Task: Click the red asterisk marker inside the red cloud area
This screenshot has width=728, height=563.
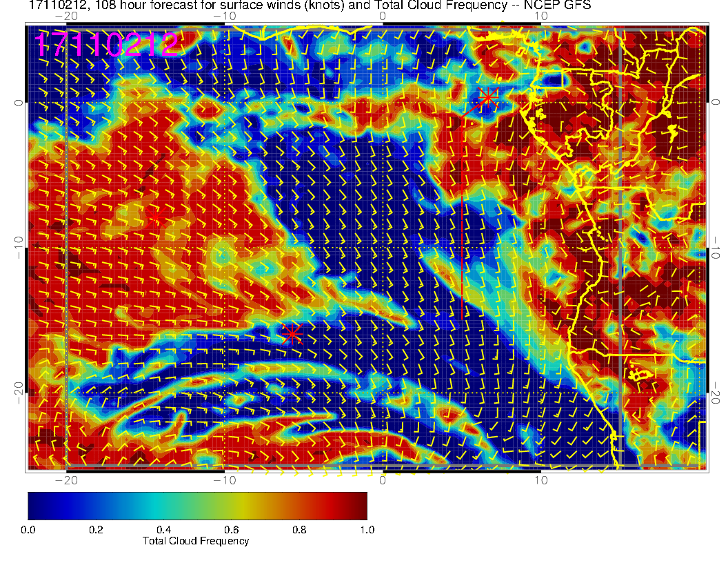Action: click(155, 216)
